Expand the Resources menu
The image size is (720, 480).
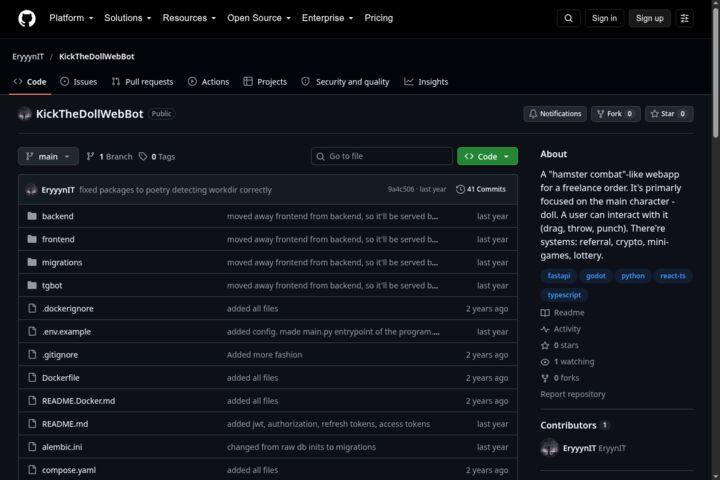tap(189, 18)
